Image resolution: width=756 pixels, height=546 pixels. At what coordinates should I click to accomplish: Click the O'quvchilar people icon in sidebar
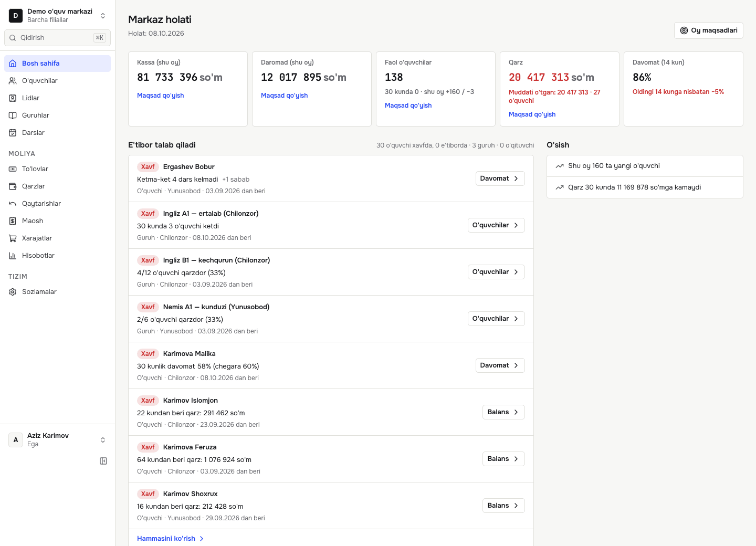point(13,81)
